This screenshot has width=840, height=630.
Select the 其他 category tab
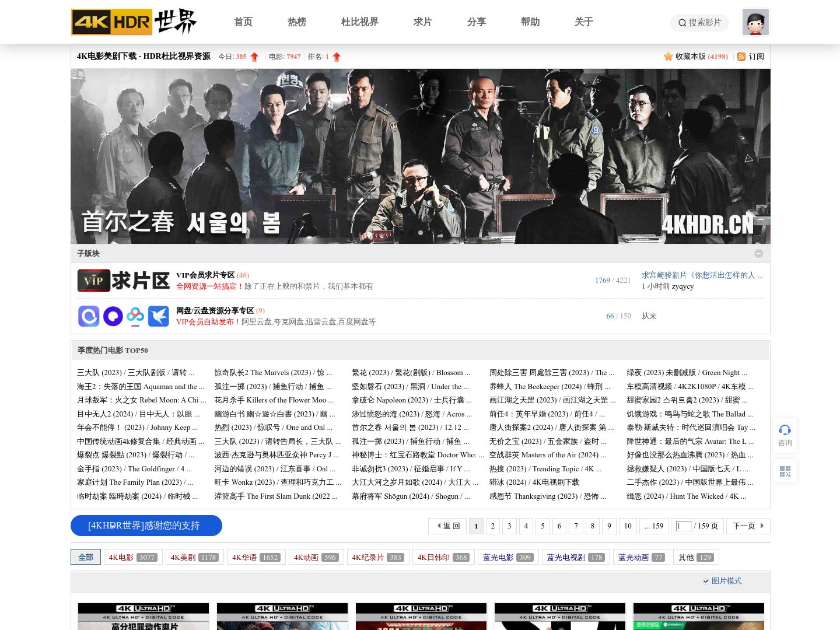tap(696, 557)
